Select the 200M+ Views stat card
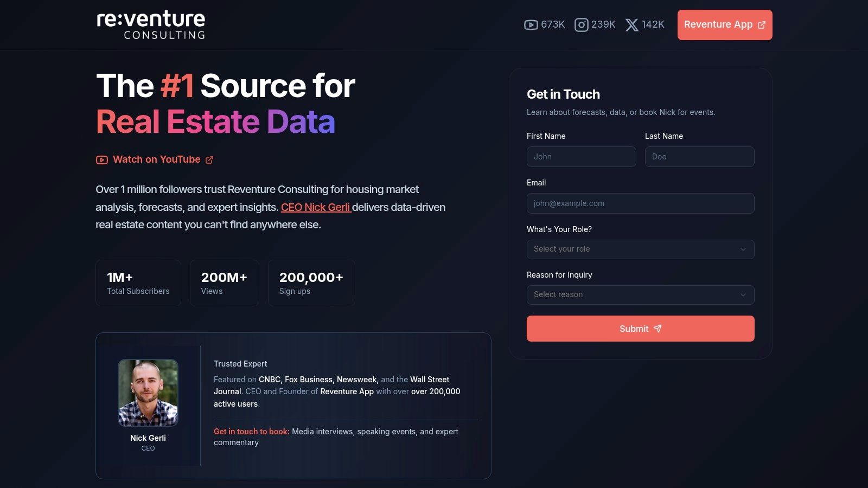868x488 pixels. 225,283
